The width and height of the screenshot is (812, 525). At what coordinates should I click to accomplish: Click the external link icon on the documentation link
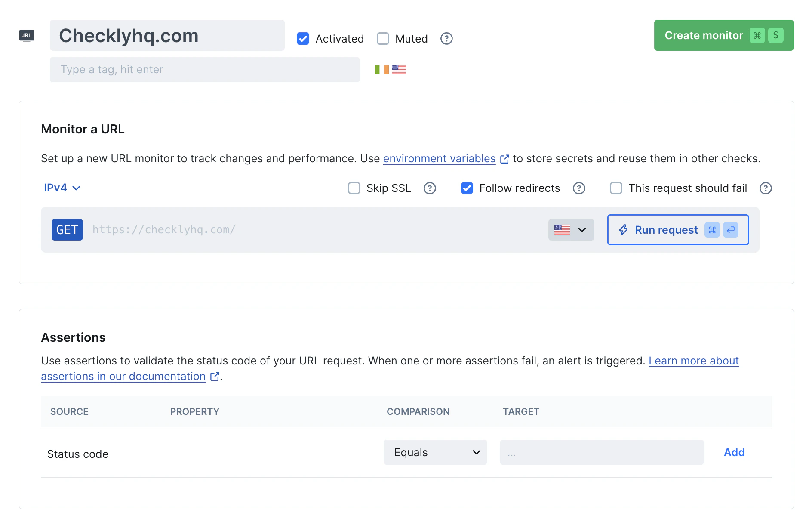tap(214, 376)
